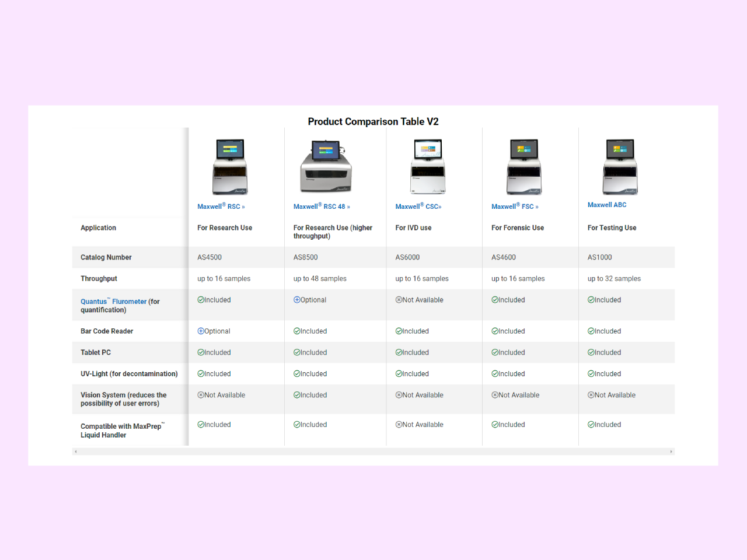Click the right arrow of the horizontal scrollbar
Image resolution: width=747 pixels, height=560 pixels.
(670, 451)
